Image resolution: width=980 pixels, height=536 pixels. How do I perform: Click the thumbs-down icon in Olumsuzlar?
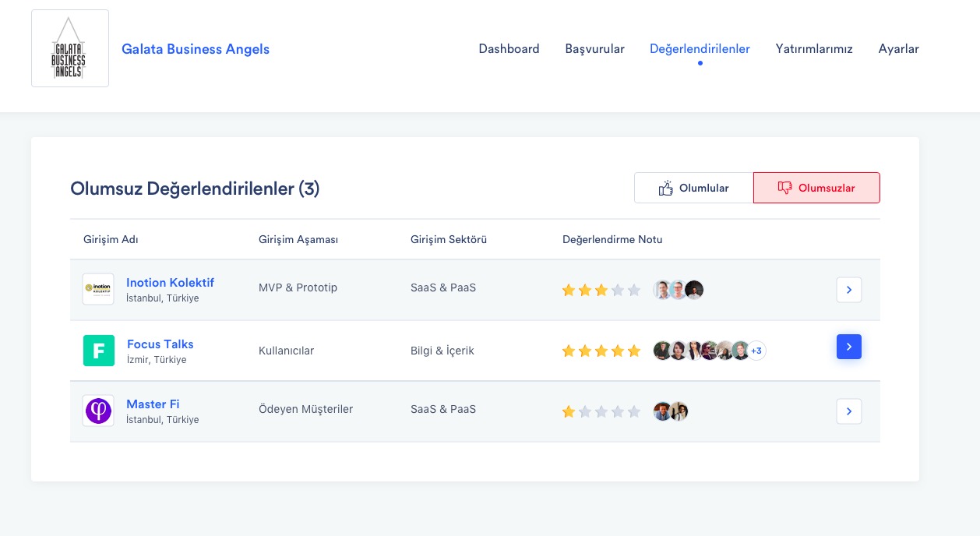click(x=784, y=188)
